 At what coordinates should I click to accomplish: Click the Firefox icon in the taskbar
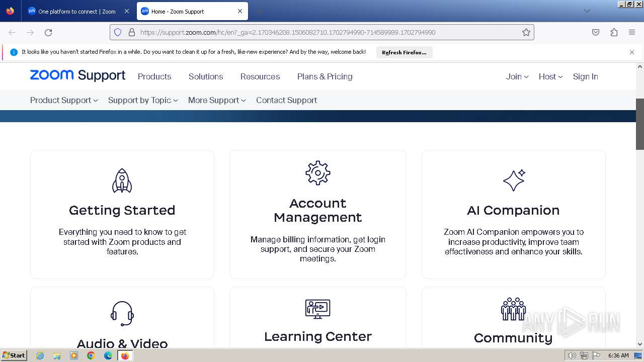(x=125, y=355)
